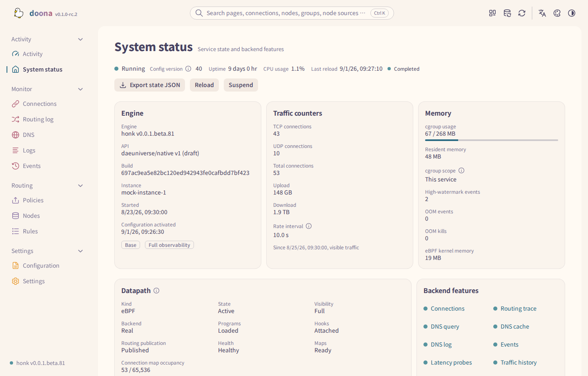Click the Suspend button
The height and width of the screenshot is (376, 588).
tap(241, 85)
